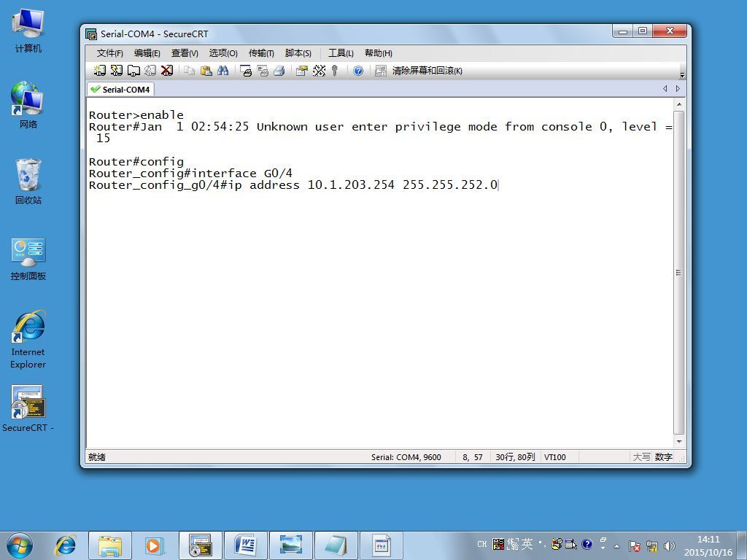Screen dimensions: 747x560
Task: Open the 脚本(S) menu
Action: click(298, 52)
